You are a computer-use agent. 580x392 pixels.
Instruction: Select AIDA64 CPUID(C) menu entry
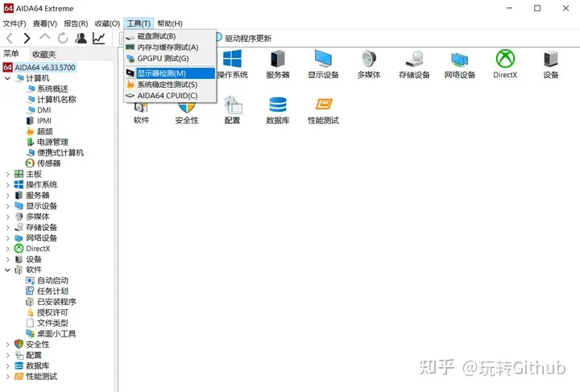[x=170, y=96]
